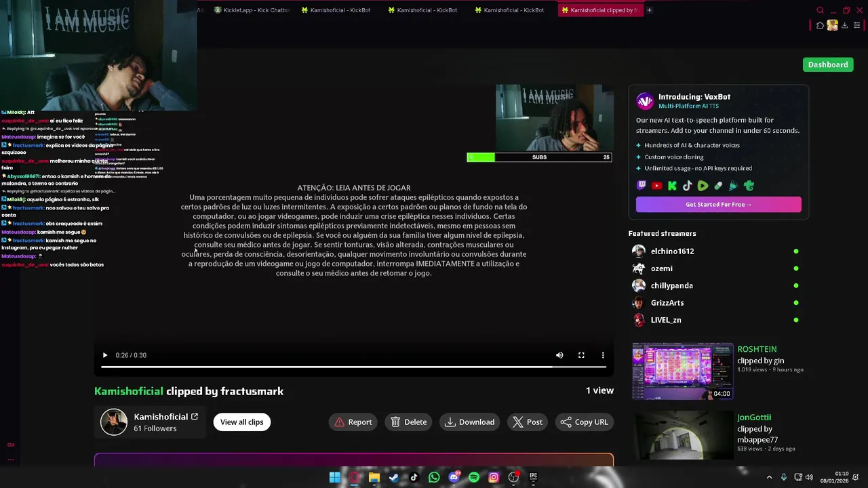Click the ROSHTEIN clip title
Screen dimensions: 868x488
[757, 349]
